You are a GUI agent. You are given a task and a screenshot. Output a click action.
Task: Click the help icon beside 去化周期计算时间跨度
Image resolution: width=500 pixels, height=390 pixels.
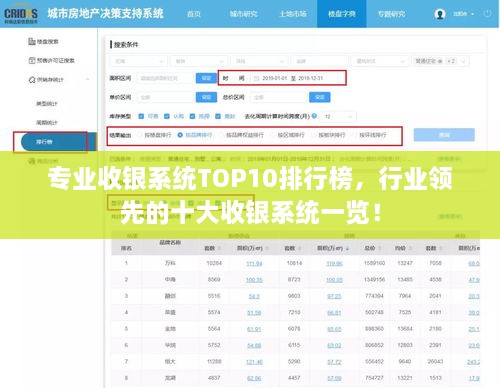[314, 116]
